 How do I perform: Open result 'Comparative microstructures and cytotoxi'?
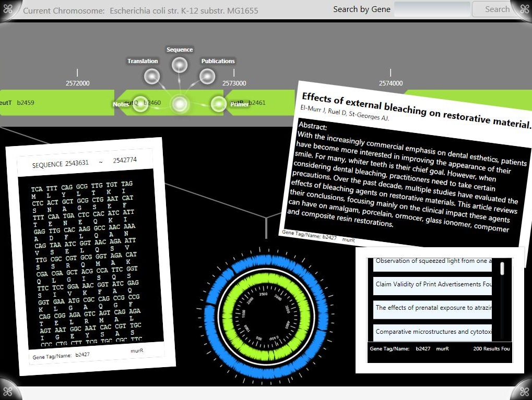tap(432, 332)
